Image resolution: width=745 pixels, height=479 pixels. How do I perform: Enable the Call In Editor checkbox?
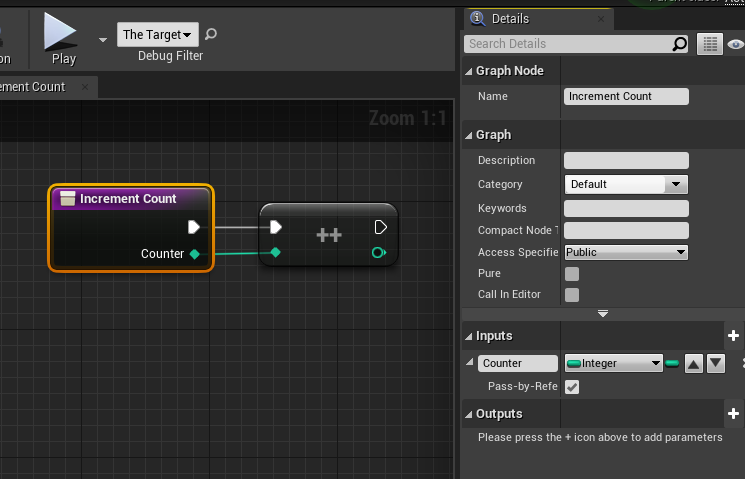[572, 295]
